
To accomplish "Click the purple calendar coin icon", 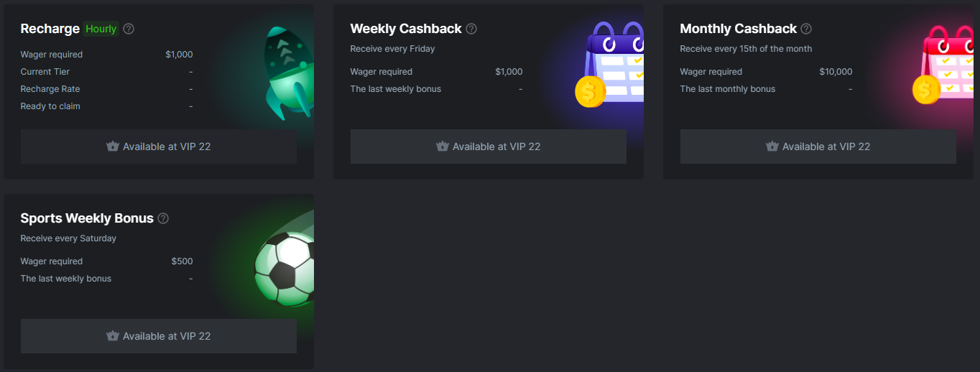I will click(x=611, y=64).
